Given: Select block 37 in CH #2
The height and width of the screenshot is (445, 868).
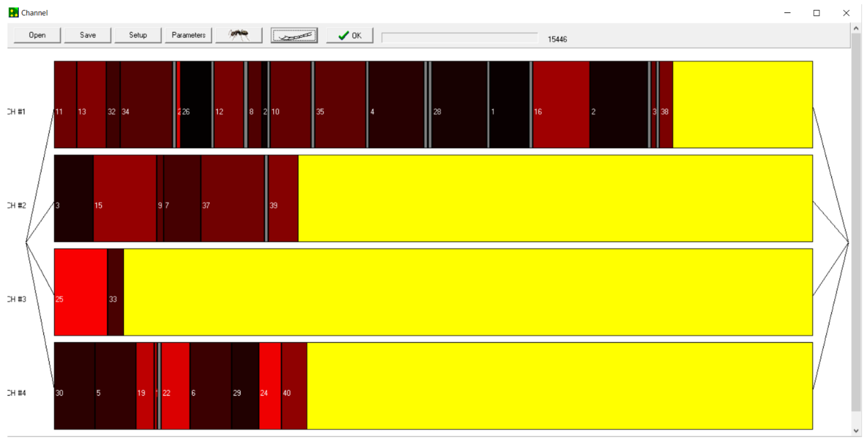Looking at the screenshot, I should [x=233, y=198].
